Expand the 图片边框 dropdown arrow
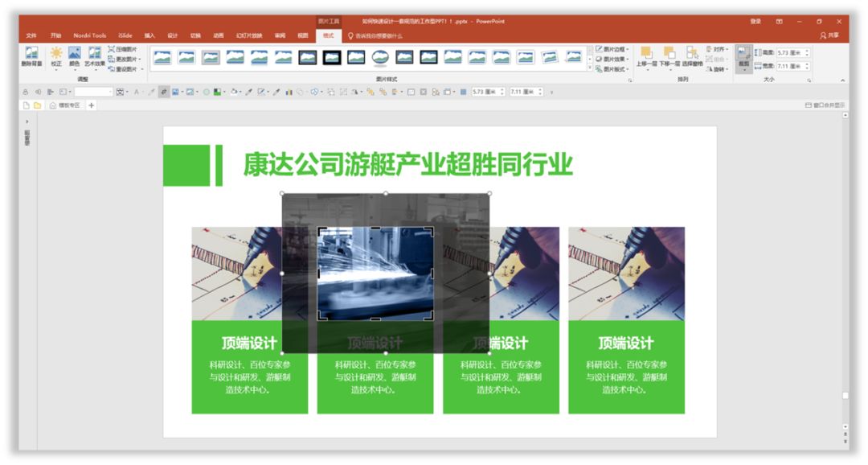The width and height of the screenshot is (868, 465). 628,49
